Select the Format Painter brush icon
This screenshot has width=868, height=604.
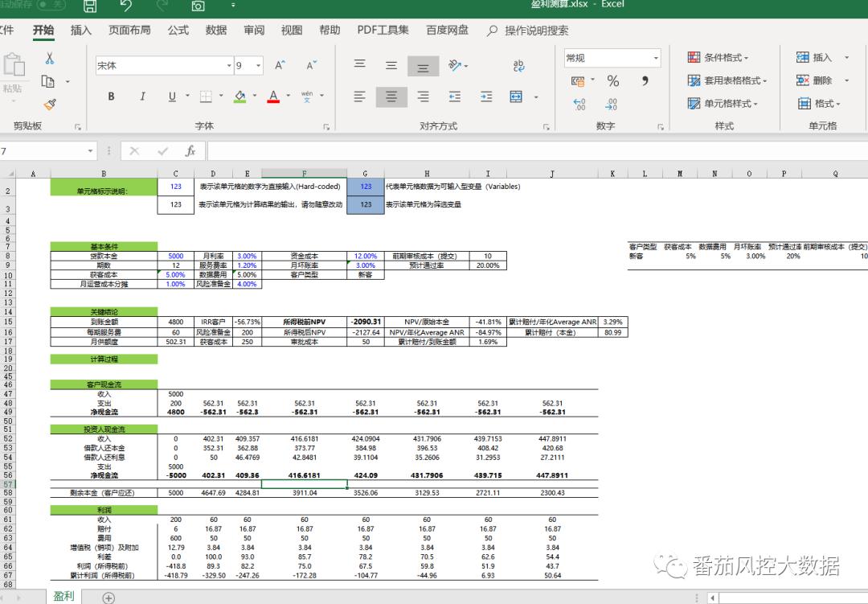50,104
